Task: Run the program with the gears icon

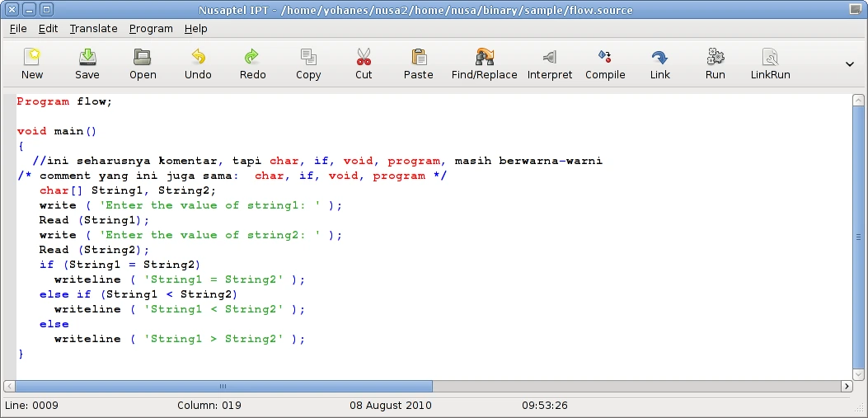Action: [716, 63]
